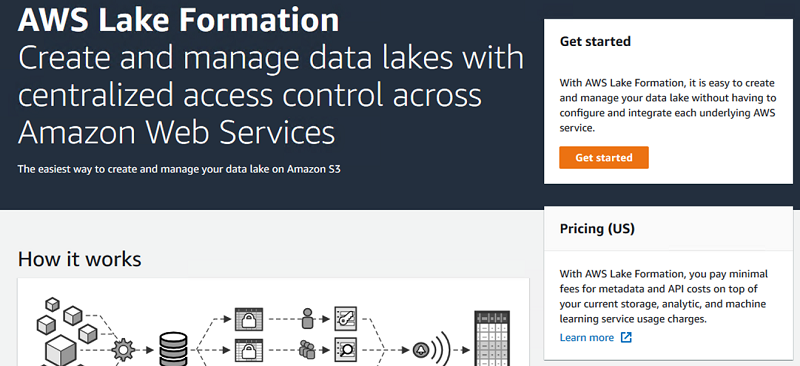Select the single user icon
Screen dimensions: 800x366
coord(307,319)
